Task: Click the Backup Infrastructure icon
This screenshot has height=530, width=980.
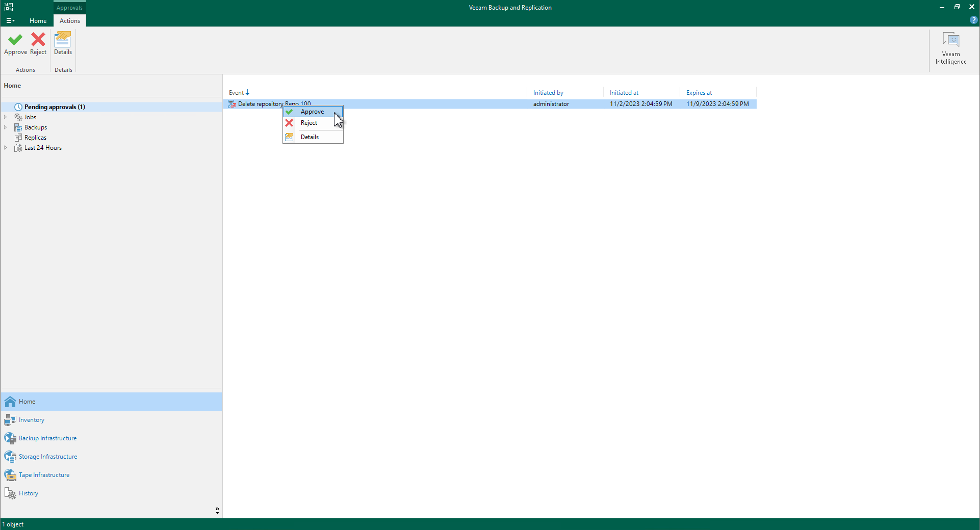Action: tap(10, 438)
